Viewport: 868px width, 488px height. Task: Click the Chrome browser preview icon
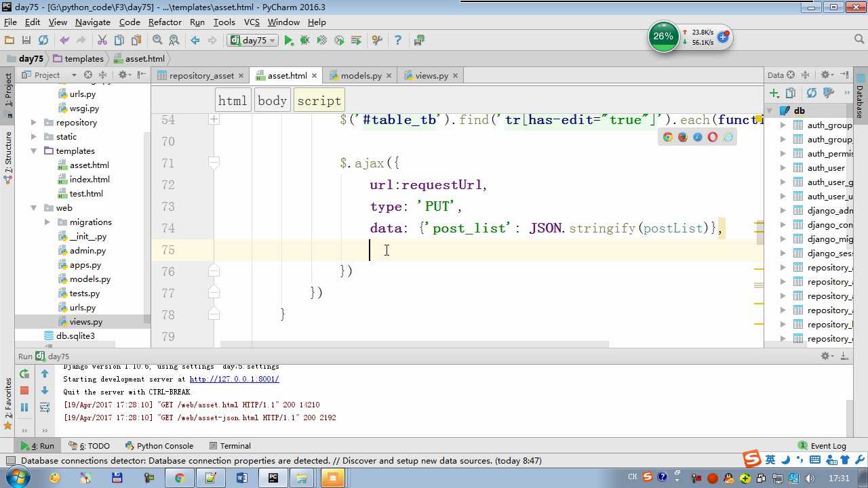tap(668, 137)
